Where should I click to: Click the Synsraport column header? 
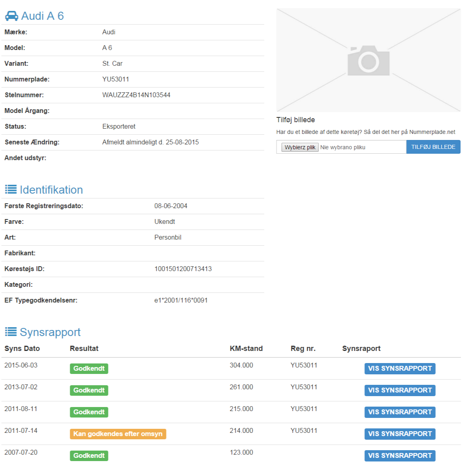pos(362,349)
